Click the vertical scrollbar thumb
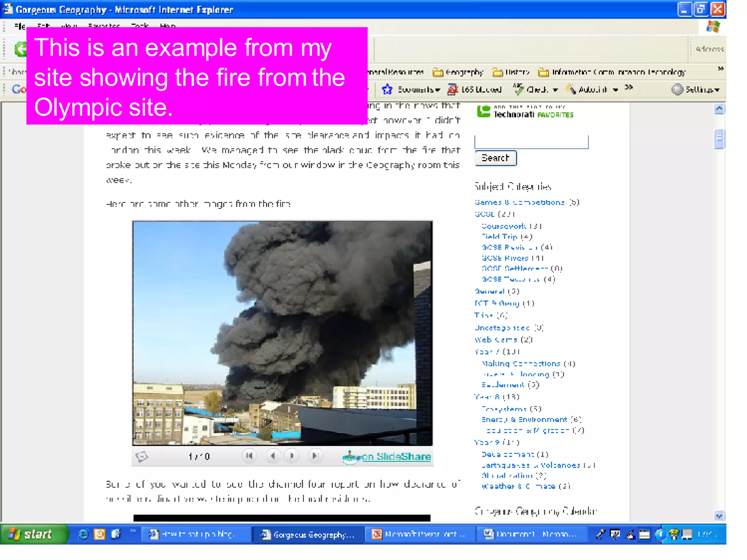 [719, 139]
